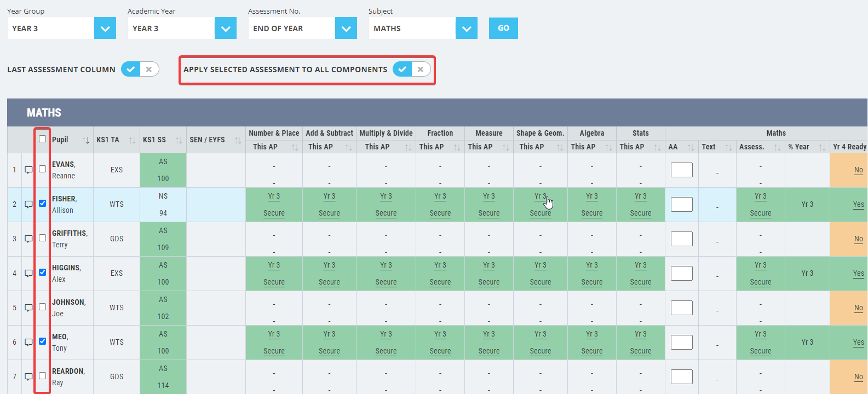Open the Academic Year dropdown
Viewport: 868px width, 394px height.
pyautogui.click(x=182, y=28)
